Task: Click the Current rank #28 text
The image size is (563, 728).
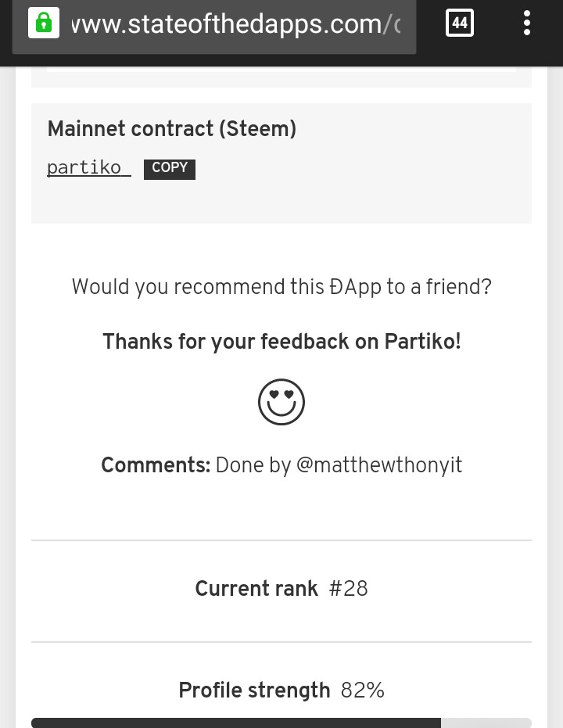Action: pos(281,588)
